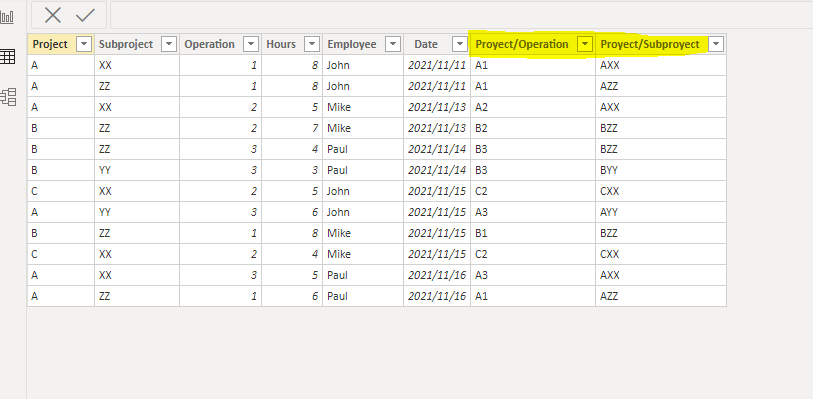The width and height of the screenshot is (813, 399).
Task: Open the Date column filter dropdown
Action: [460, 44]
